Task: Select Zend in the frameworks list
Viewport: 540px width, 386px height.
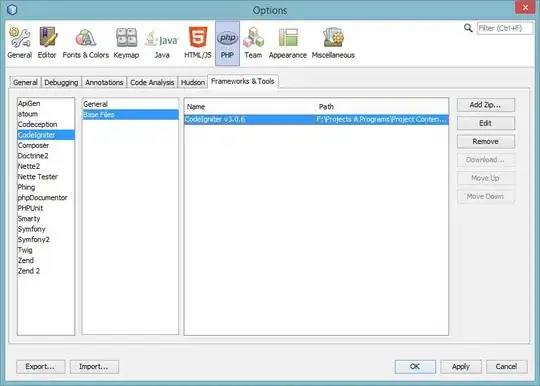Action: point(46,260)
